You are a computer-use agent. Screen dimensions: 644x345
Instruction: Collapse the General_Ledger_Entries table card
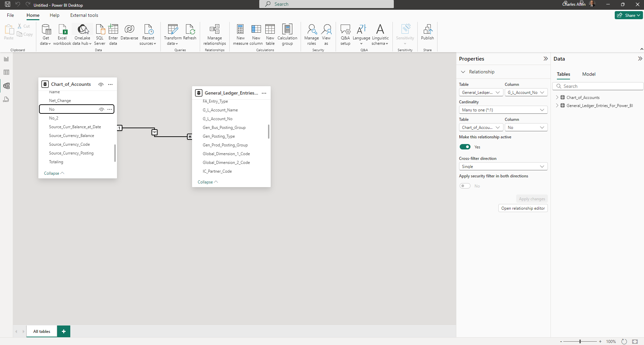[x=207, y=182]
